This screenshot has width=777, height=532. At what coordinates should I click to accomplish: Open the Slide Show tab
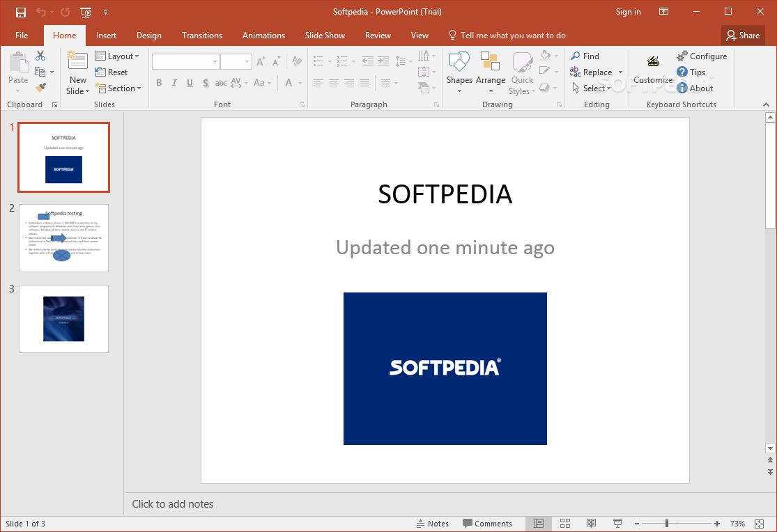[x=325, y=36]
